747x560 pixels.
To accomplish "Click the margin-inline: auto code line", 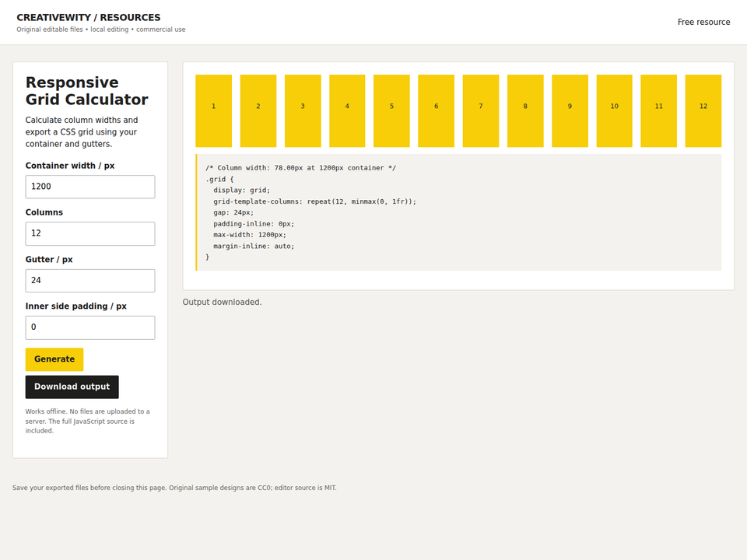I will (254, 247).
